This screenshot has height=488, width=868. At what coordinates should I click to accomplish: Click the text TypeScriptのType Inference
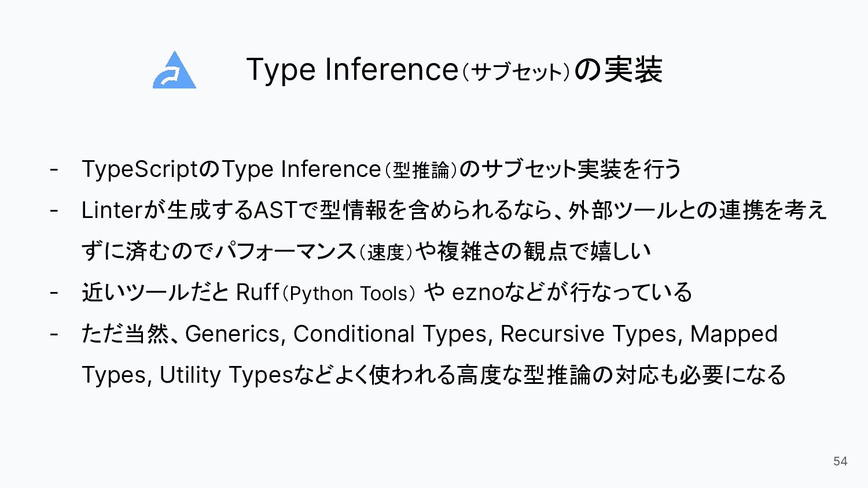tap(231, 169)
